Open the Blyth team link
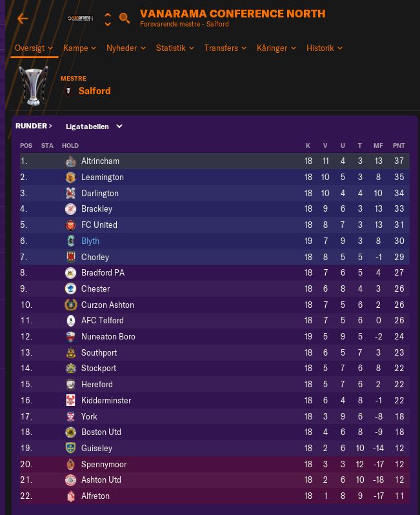The image size is (420, 515). tap(90, 241)
